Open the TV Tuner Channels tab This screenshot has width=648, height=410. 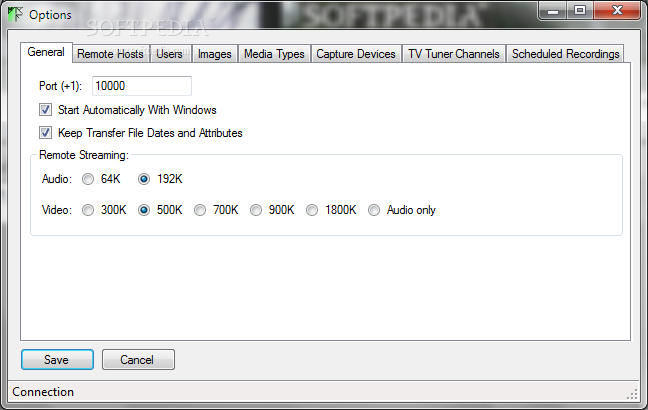tap(454, 54)
